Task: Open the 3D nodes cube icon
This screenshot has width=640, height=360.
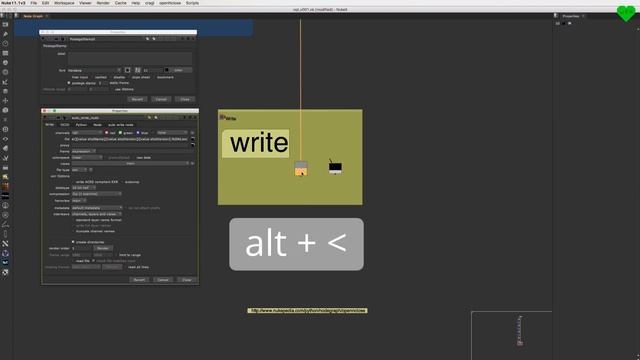Action: (x=5, y=110)
